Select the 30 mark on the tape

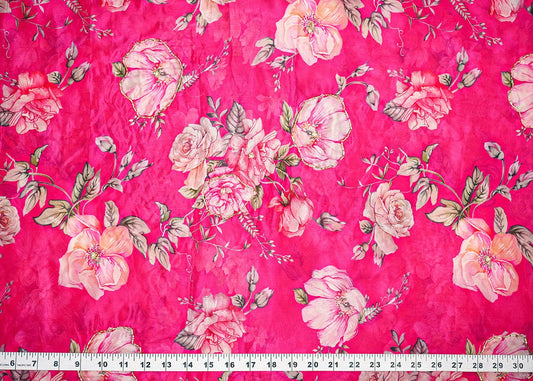coord(519,366)
